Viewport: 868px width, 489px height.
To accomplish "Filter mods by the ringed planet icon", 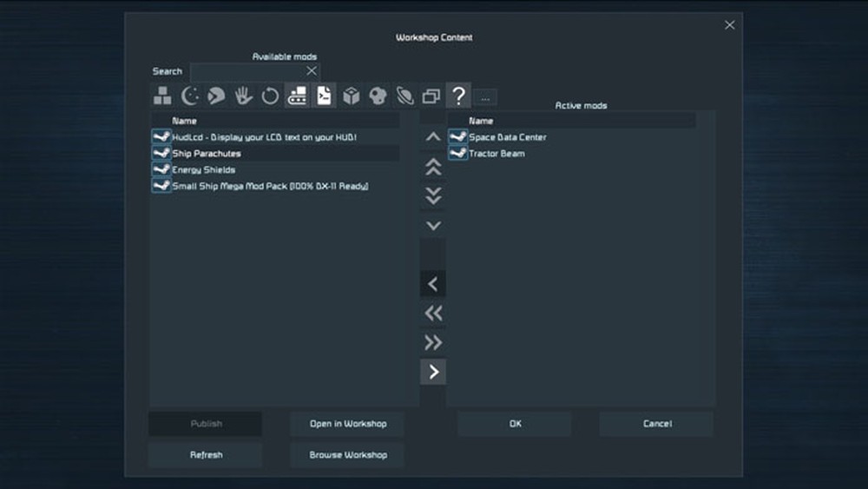I will point(404,96).
